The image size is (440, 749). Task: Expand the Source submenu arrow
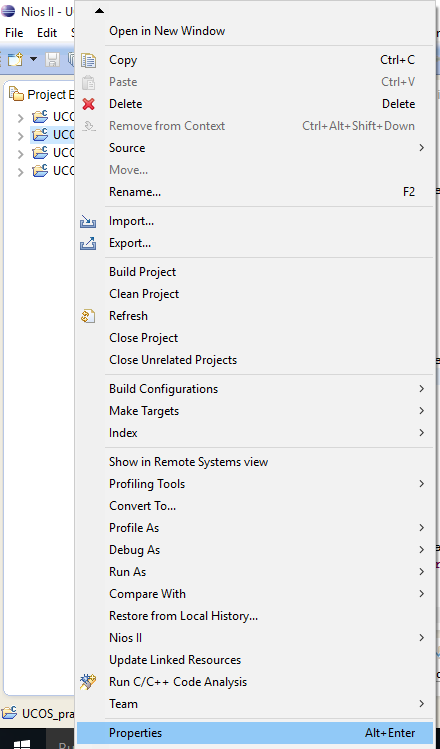[421, 148]
